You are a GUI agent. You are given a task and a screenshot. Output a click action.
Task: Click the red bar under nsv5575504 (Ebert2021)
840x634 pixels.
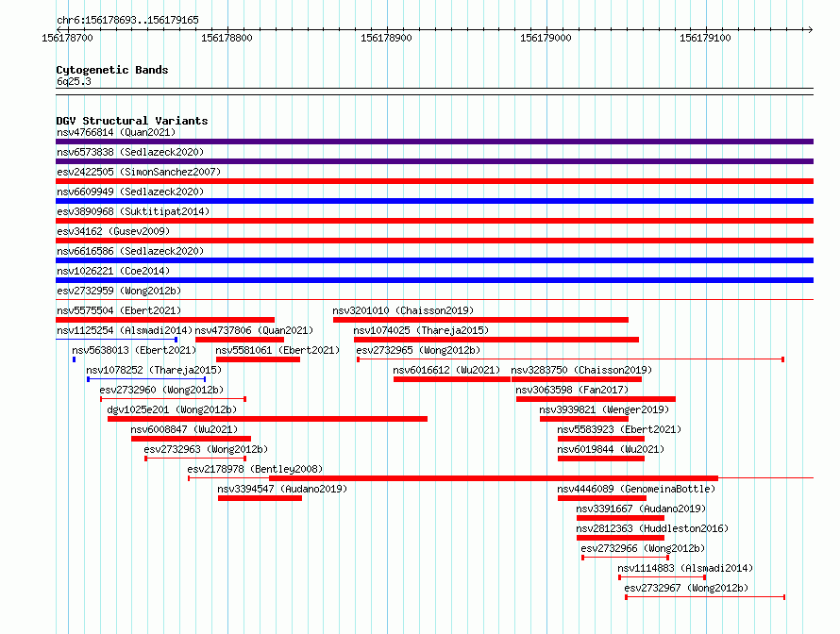[165, 320]
